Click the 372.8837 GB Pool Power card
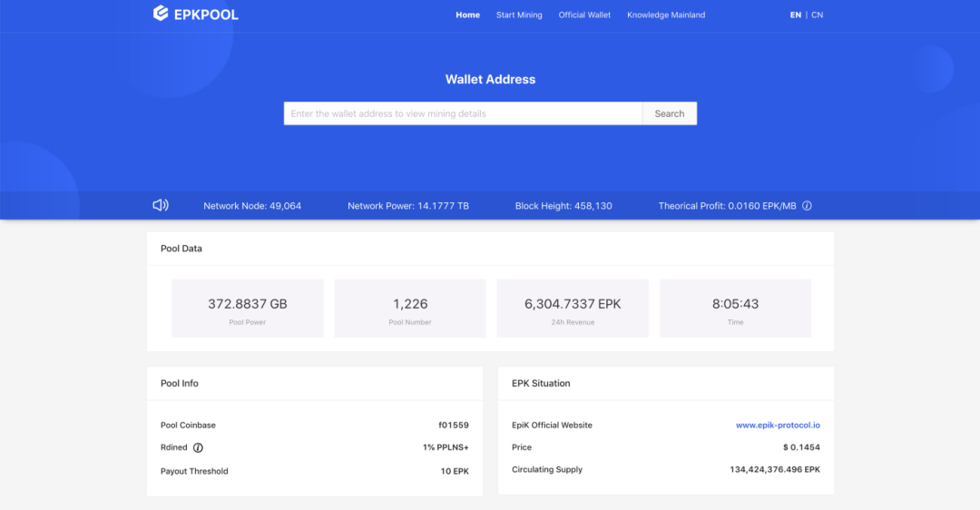The height and width of the screenshot is (510, 980). [248, 309]
